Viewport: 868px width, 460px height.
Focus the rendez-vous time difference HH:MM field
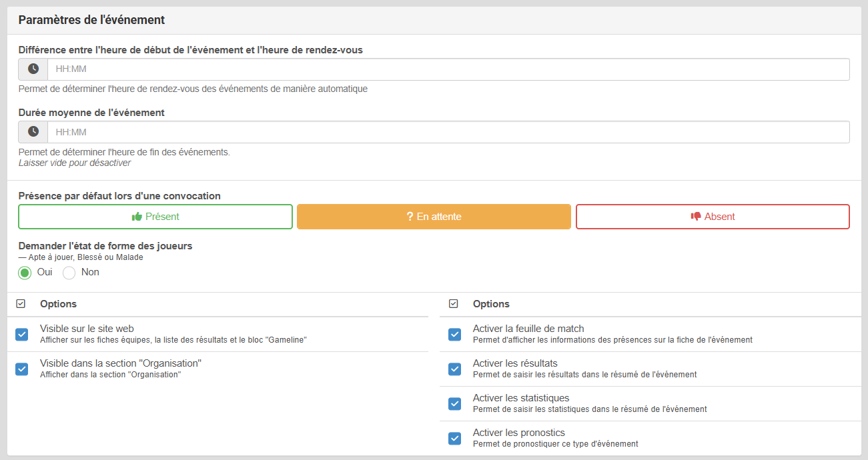tap(448, 69)
